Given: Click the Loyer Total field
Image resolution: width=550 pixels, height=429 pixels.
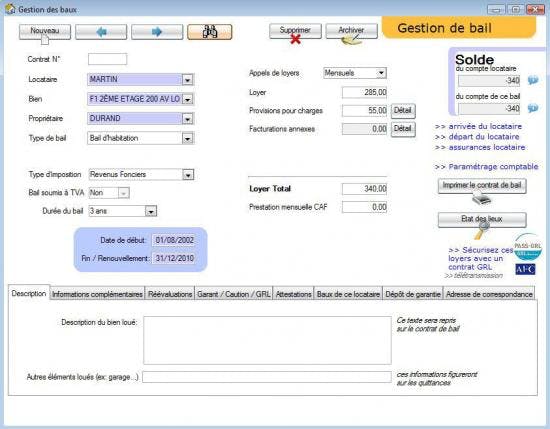Looking at the screenshot, I should click(x=364, y=189).
